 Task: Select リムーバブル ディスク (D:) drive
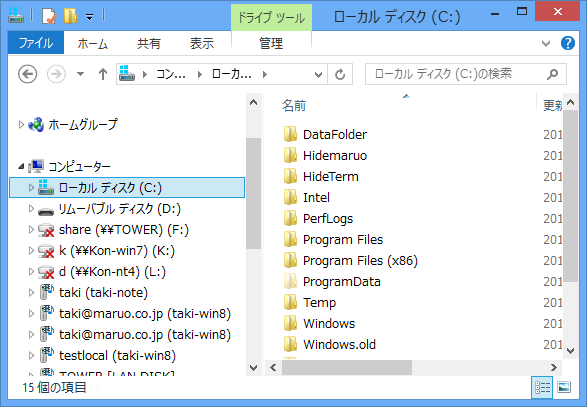(x=120, y=209)
